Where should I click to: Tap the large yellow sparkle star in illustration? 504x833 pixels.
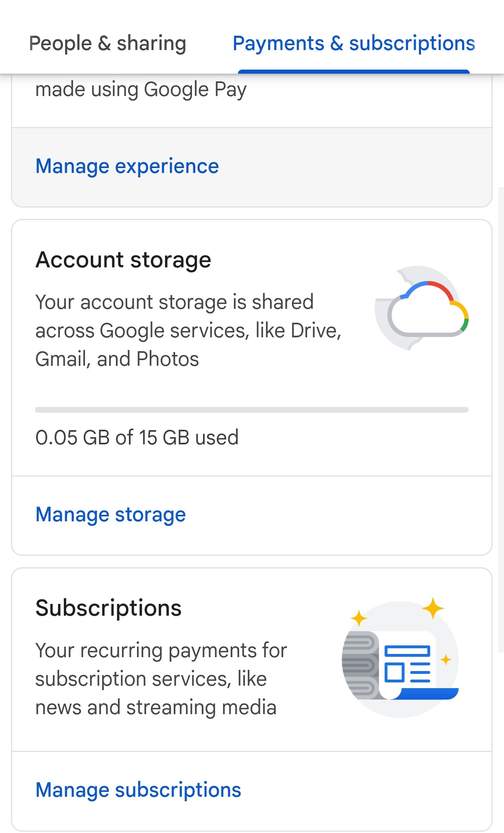click(433, 608)
